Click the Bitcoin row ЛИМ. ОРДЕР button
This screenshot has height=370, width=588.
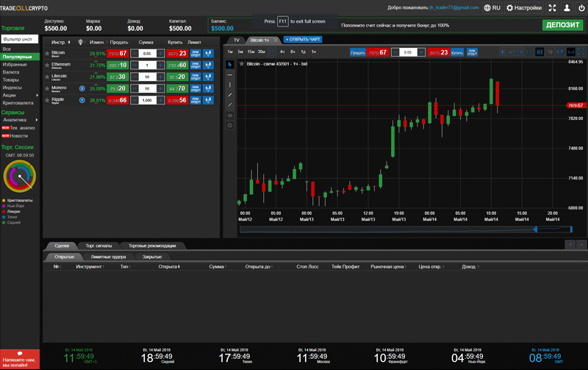(196, 53)
